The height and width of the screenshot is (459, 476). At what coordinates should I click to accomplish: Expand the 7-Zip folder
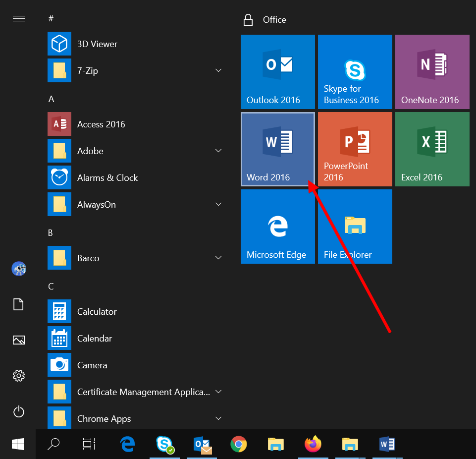(218, 71)
